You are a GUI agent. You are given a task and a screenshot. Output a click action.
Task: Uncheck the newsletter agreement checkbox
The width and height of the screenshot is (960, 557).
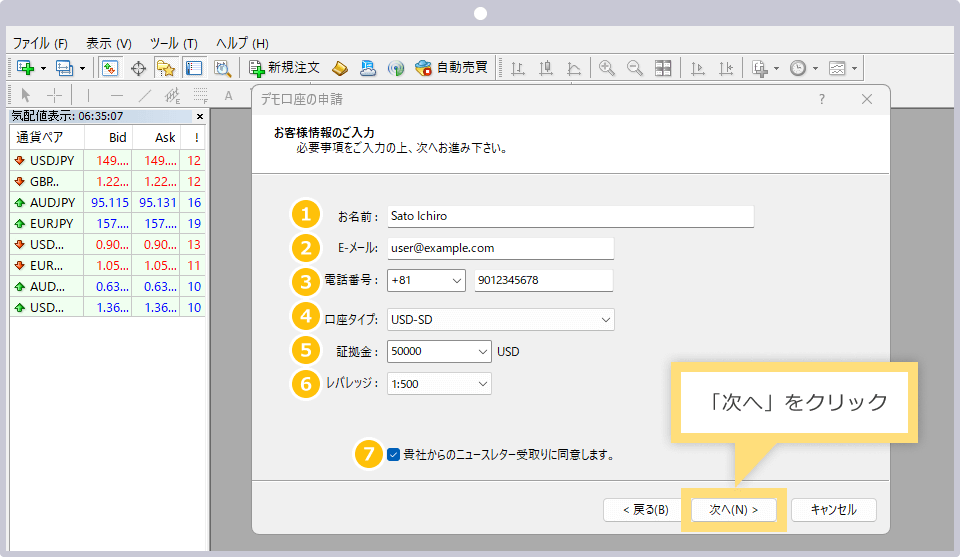pyautogui.click(x=394, y=455)
